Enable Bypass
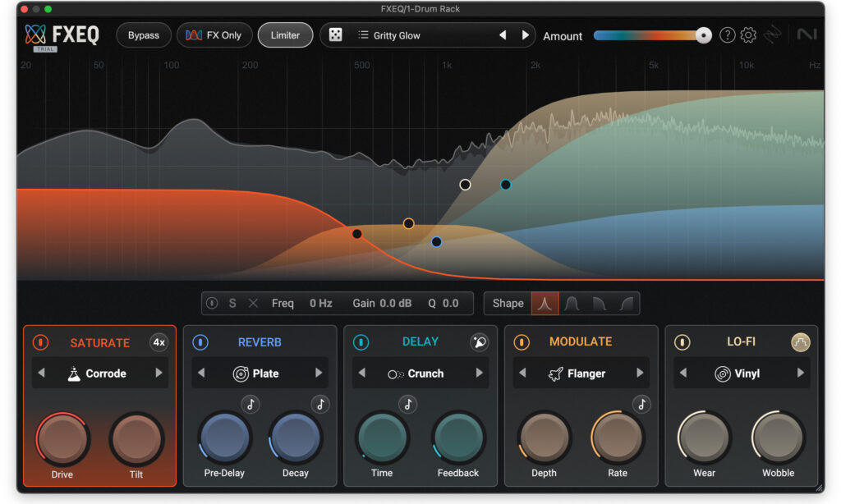841x504 pixels. click(x=143, y=35)
